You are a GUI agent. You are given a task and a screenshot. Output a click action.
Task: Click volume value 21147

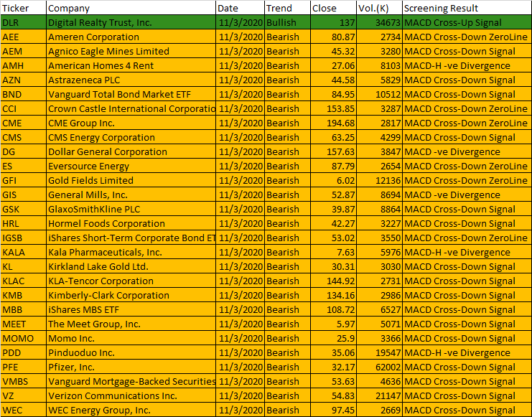coord(379,396)
